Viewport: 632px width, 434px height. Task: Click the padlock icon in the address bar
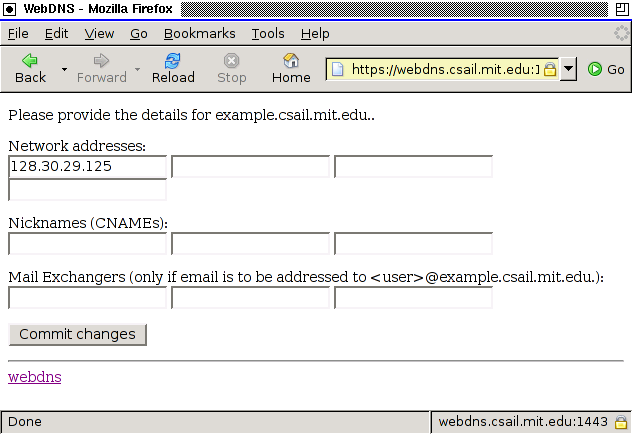pos(550,69)
